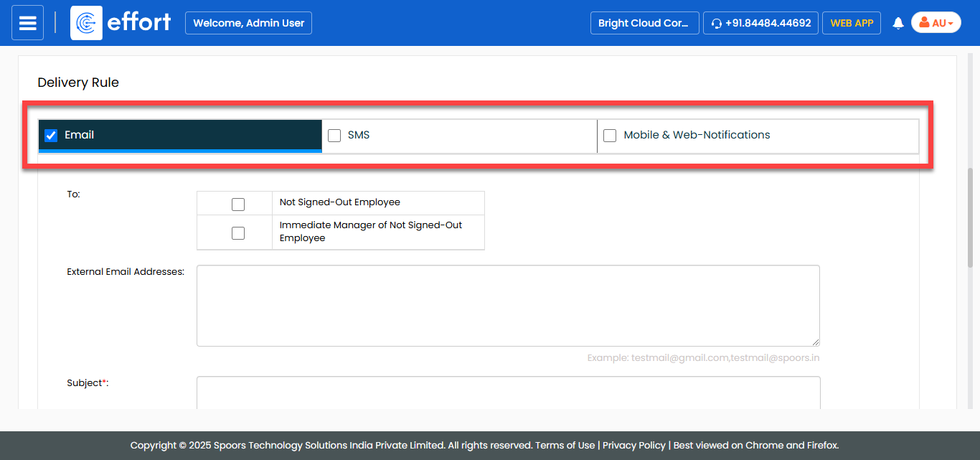
Task: Open the Terms of Use link
Action: tap(565, 445)
